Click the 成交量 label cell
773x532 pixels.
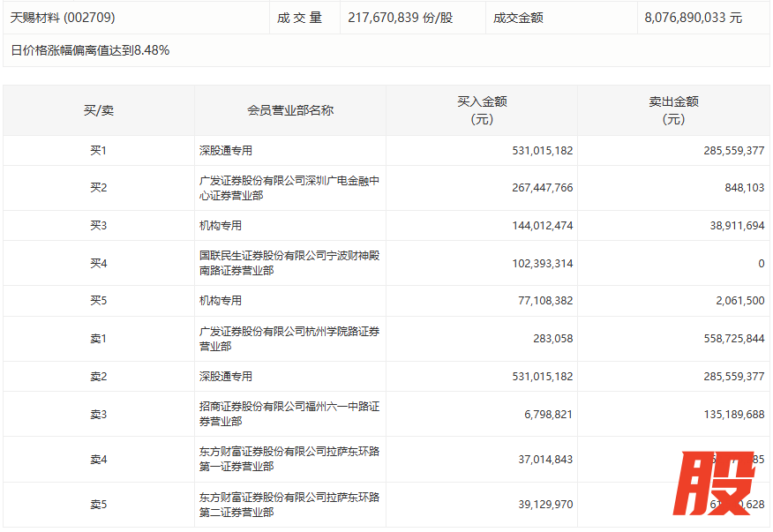click(304, 18)
